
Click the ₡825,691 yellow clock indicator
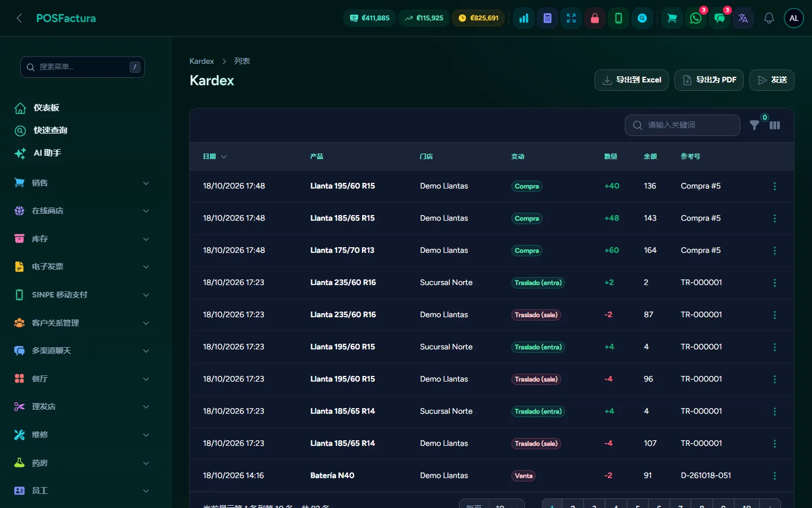(479, 18)
